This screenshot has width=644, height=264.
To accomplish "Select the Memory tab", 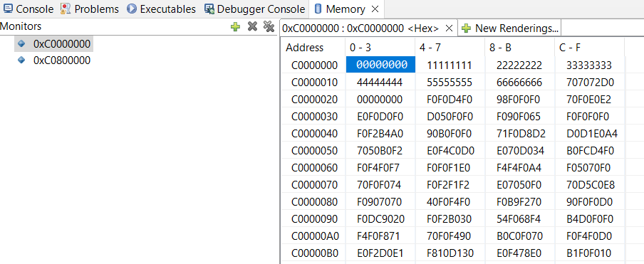I will pos(346,9).
